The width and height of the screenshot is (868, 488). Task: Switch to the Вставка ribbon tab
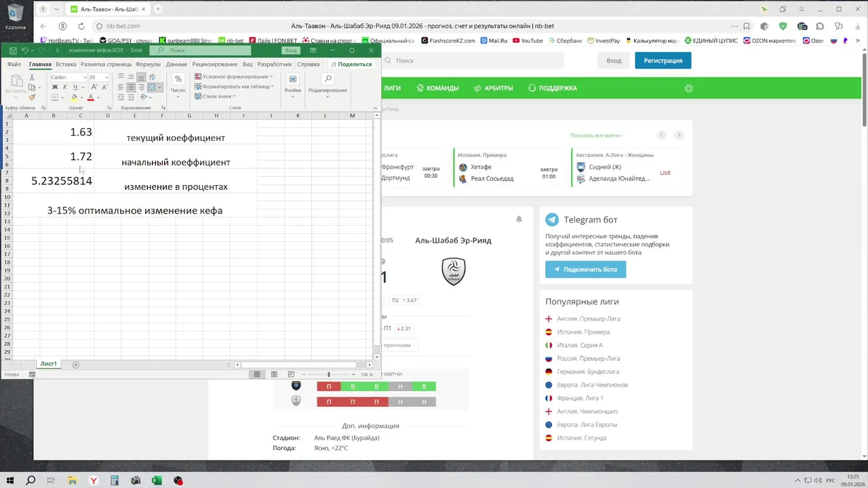(66, 64)
